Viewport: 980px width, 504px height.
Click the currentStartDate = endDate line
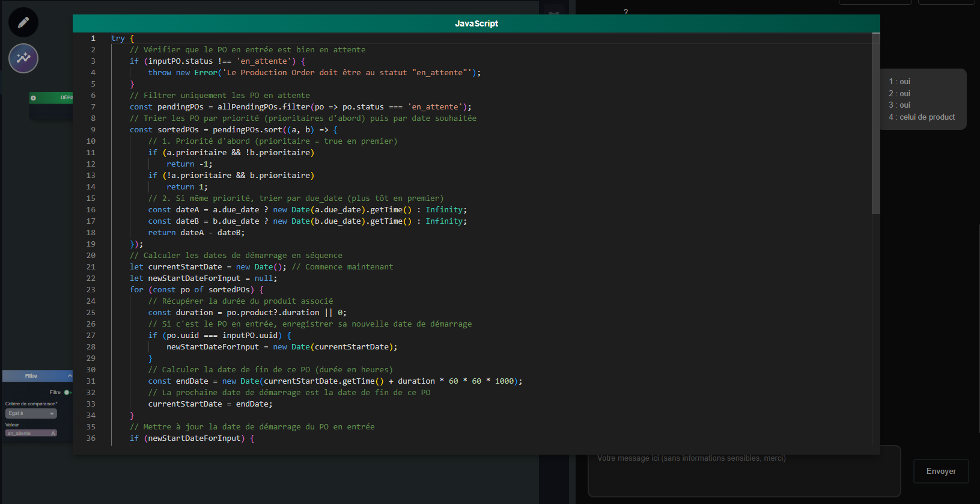[x=210, y=404]
